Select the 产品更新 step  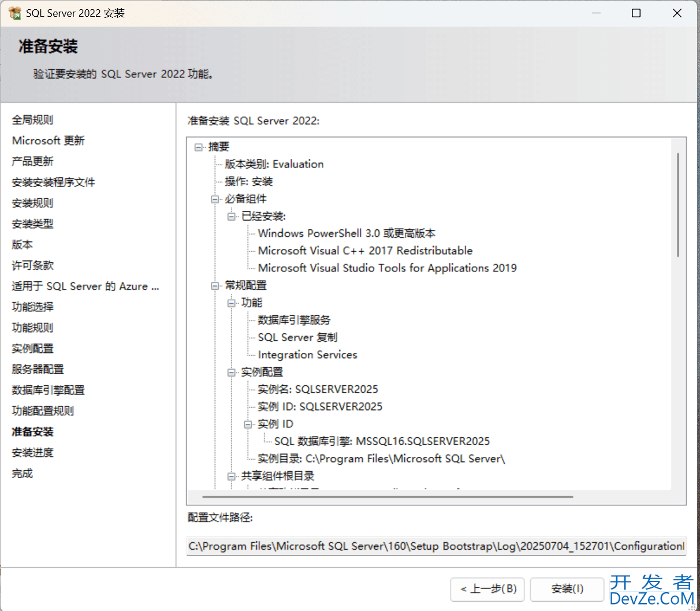pyautogui.click(x=32, y=161)
